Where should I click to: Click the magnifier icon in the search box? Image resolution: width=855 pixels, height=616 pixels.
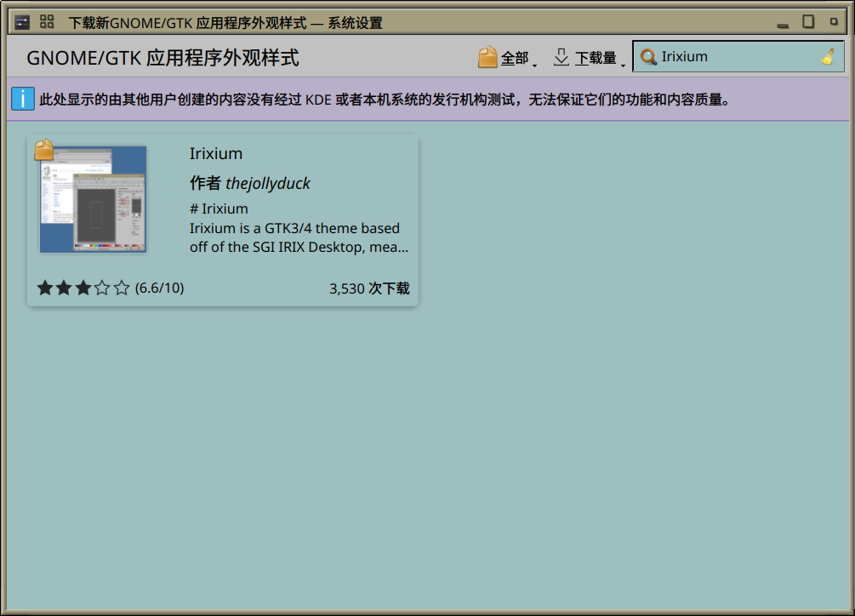pos(648,57)
